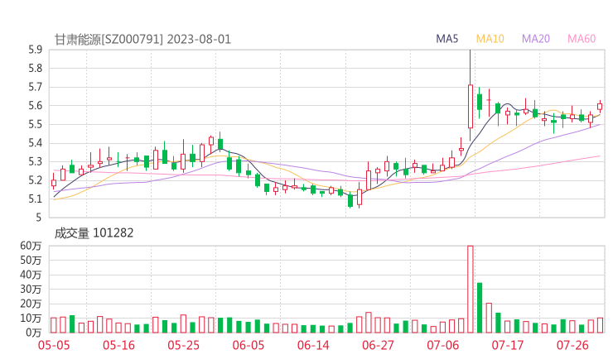Screen dimensions: 613x364
Task: Click the last red candlestick near 5.6
Action: point(600,107)
